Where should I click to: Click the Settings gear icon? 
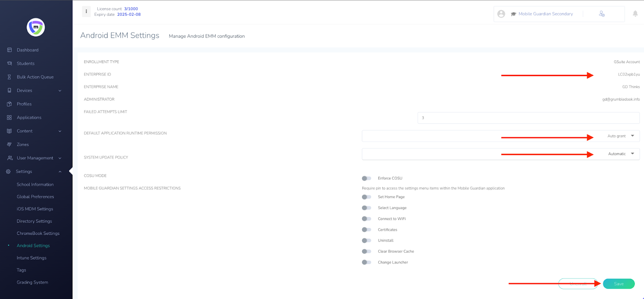tap(8, 171)
